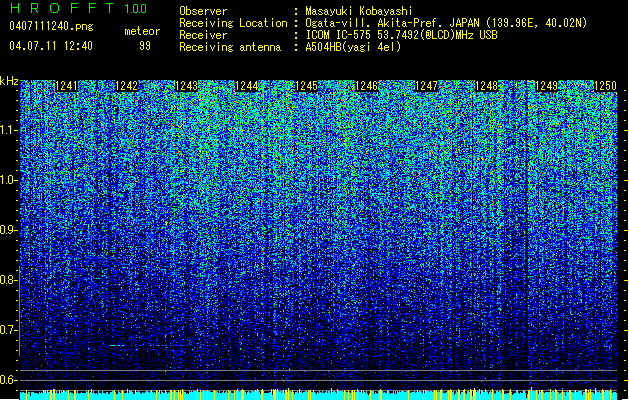This screenshot has height=400, width=629.
Task: Click the 1249 time marker
Action: (546, 86)
